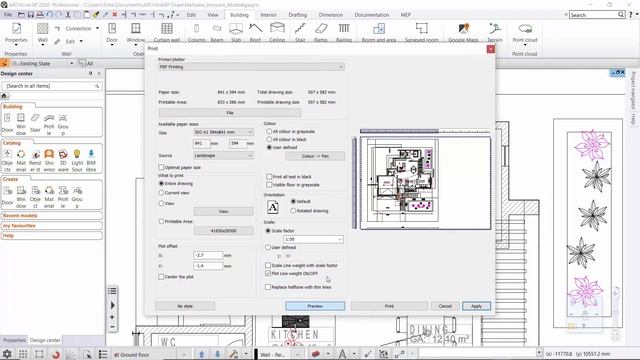Viewport: 640px width, 360px height.
Task: Click the Colour -> Pen button
Action: click(315, 156)
